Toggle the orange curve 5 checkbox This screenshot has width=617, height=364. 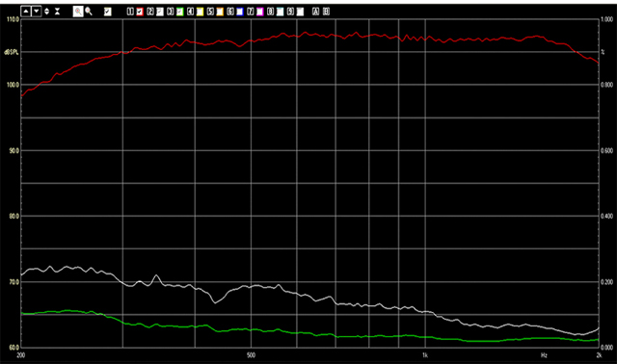pyautogui.click(x=220, y=12)
